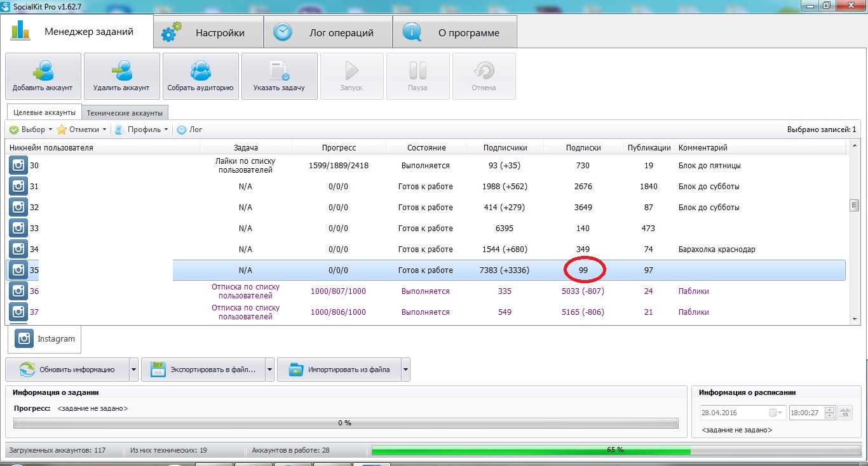This screenshot has height=466, width=868.
Task: Sort by Никнейм пользователя column header
Action: [x=104, y=147]
